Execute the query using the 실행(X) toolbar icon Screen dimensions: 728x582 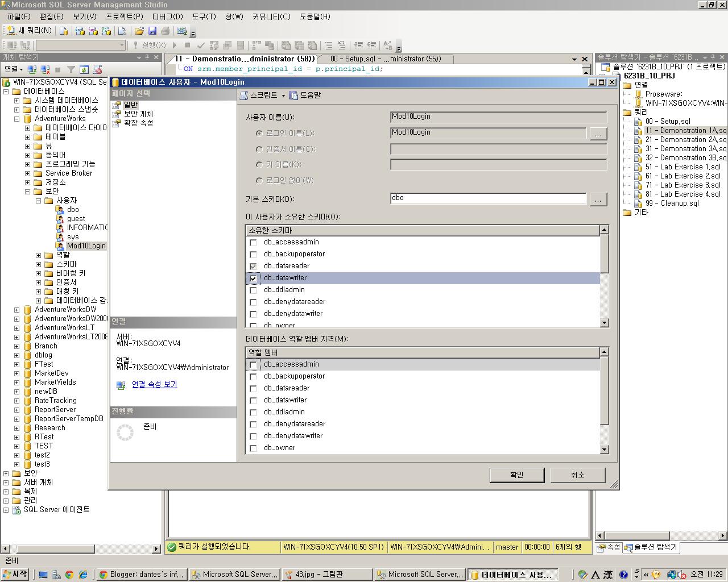tap(151, 45)
